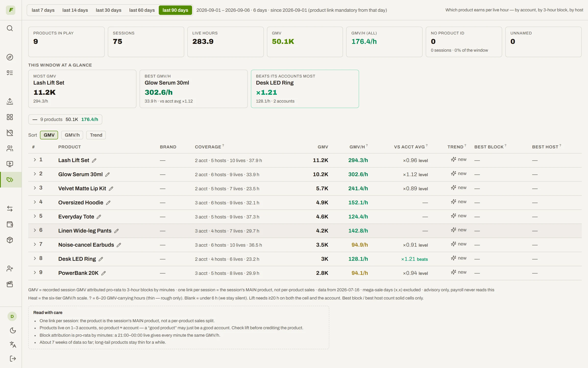The height and width of the screenshot is (368, 588).
Task: Edit the Lash Lift Set name pencil
Action: pos(94,161)
